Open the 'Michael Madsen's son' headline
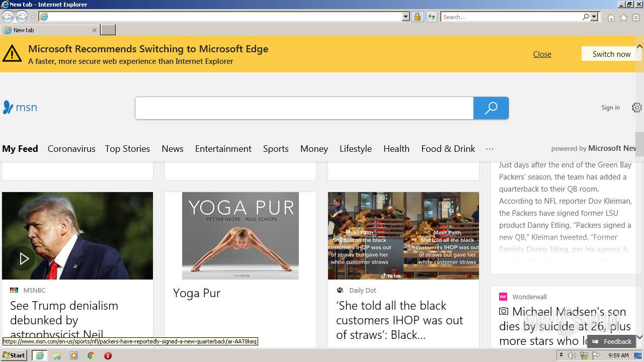644x362 pixels. [x=566, y=326]
